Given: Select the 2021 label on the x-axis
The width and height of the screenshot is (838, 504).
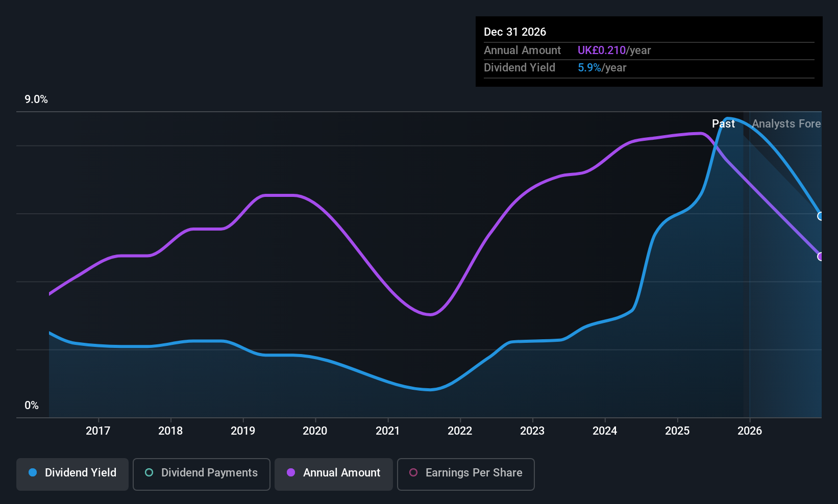Looking at the screenshot, I should point(387,431).
